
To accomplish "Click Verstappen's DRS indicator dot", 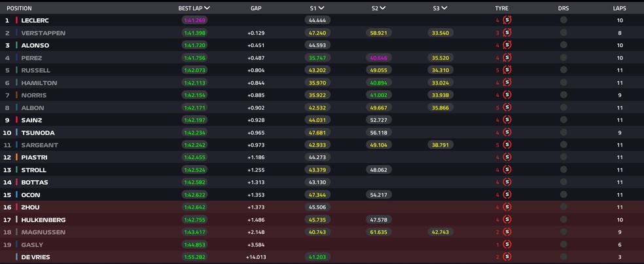I will pyautogui.click(x=563, y=33).
